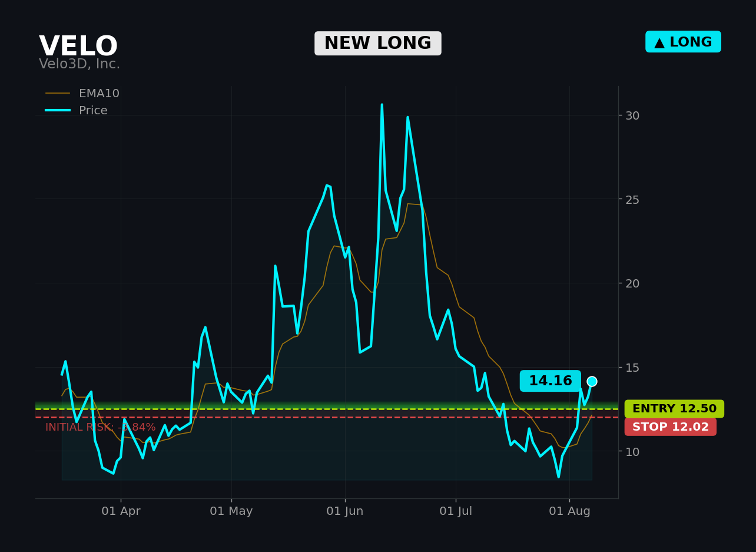Click the 25 y-axis tick label
Screen dimensions: 756x552
[x=632, y=200]
